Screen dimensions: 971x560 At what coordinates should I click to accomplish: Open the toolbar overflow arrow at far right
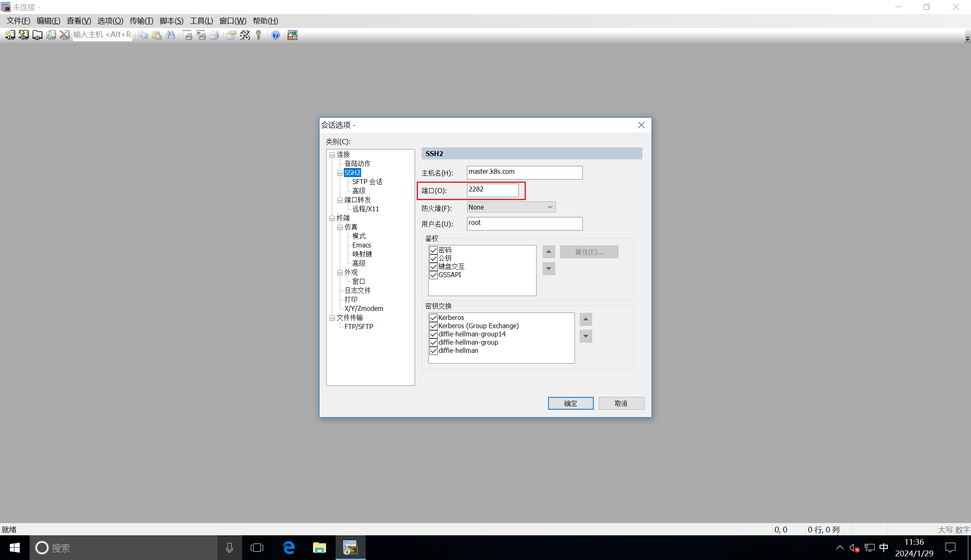(x=967, y=39)
